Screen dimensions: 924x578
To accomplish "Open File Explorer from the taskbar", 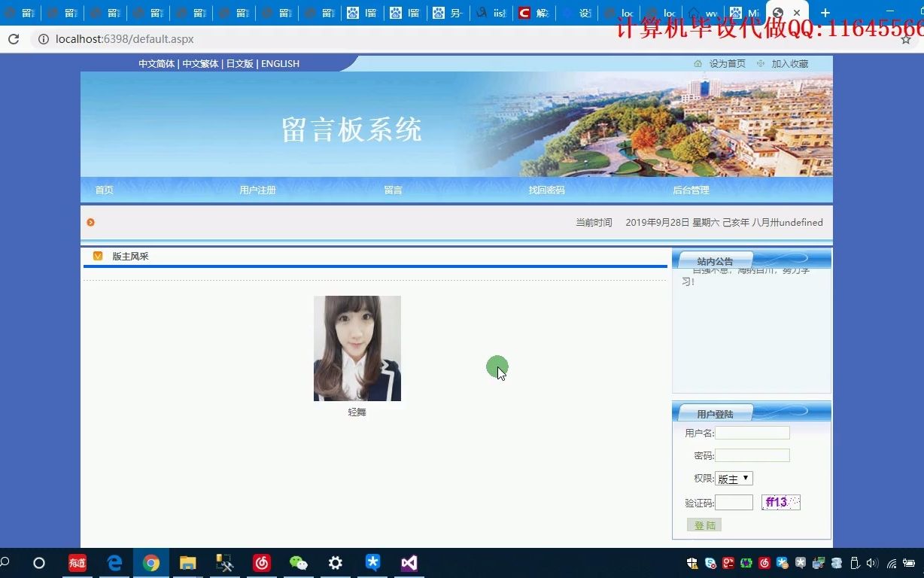I will pyautogui.click(x=187, y=563).
